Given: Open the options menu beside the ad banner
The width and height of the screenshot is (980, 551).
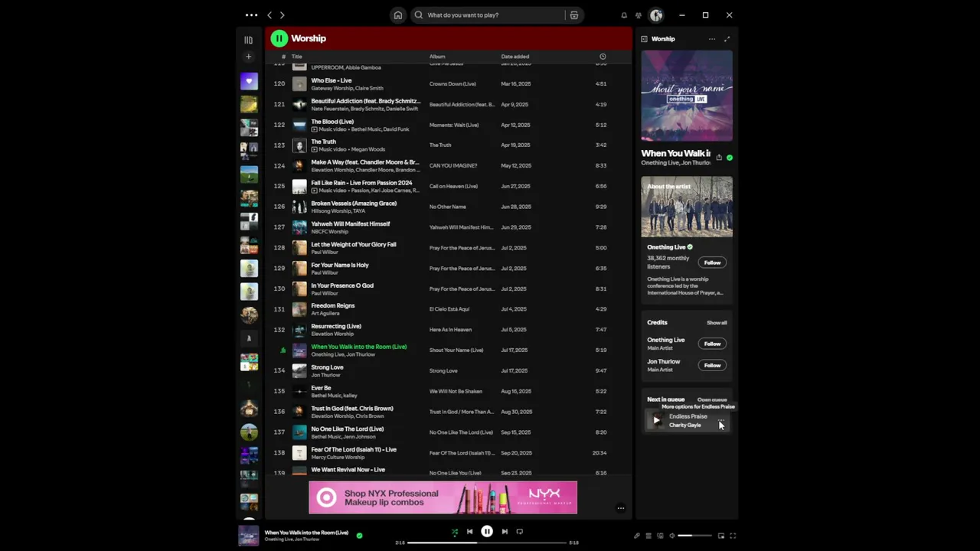Looking at the screenshot, I should [621, 508].
